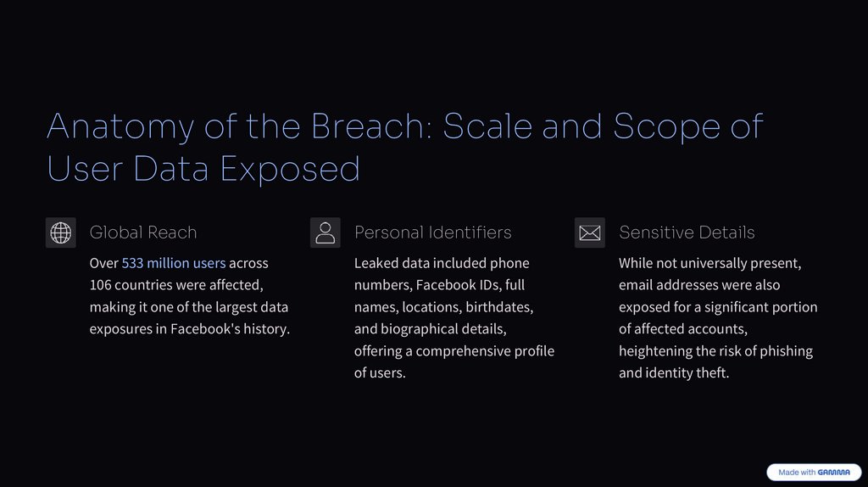Click the person silhouette icon

tap(325, 232)
